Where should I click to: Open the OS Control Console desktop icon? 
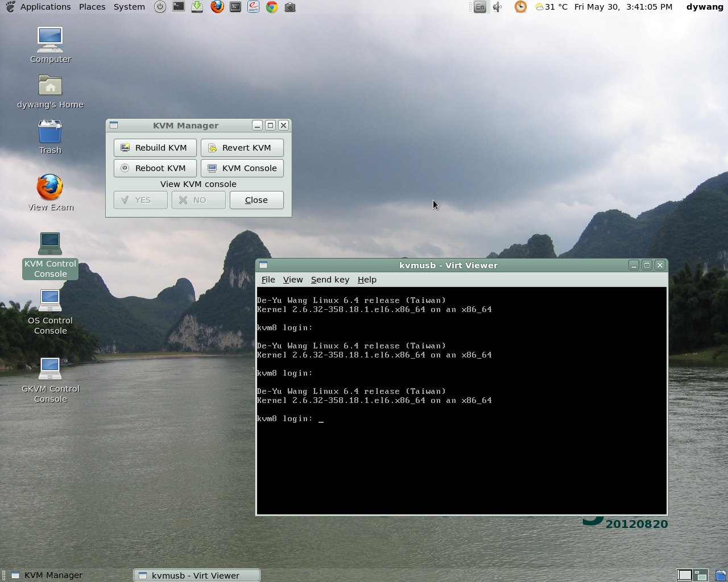(x=50, y=300)
